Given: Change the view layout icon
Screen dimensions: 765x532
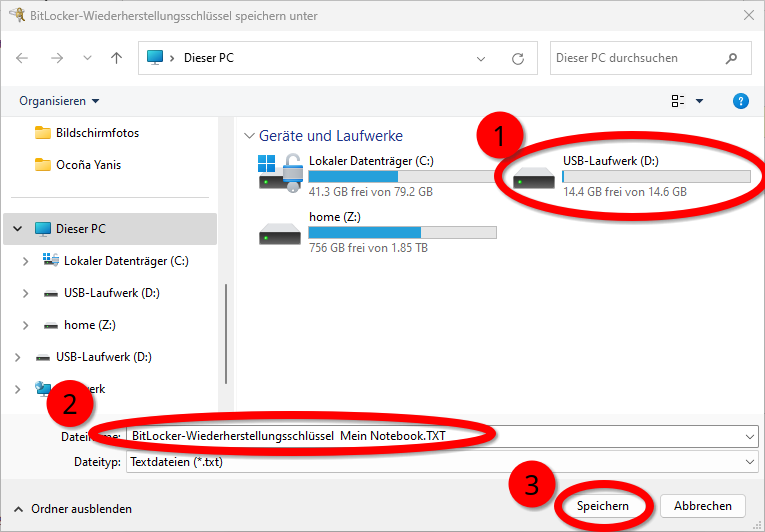Looking at the screenshot, I should point(678,101).
